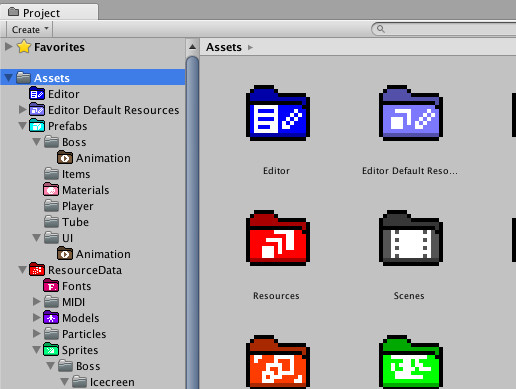This screenshot has height=389, width=516.
Task: Click the MIDI folder icon
Action: pos(51,302)
